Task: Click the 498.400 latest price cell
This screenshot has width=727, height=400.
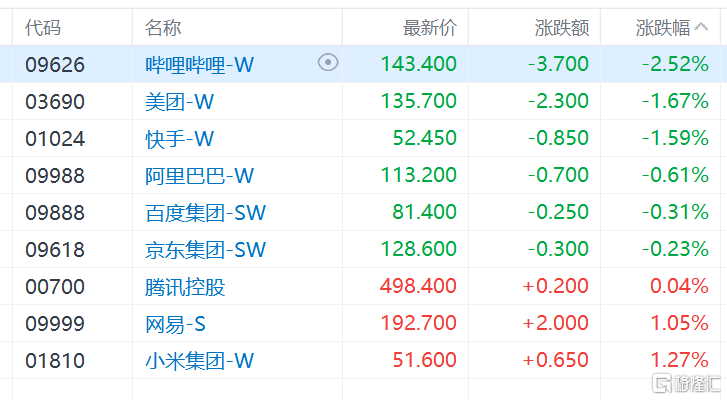Action: (418, 286)
